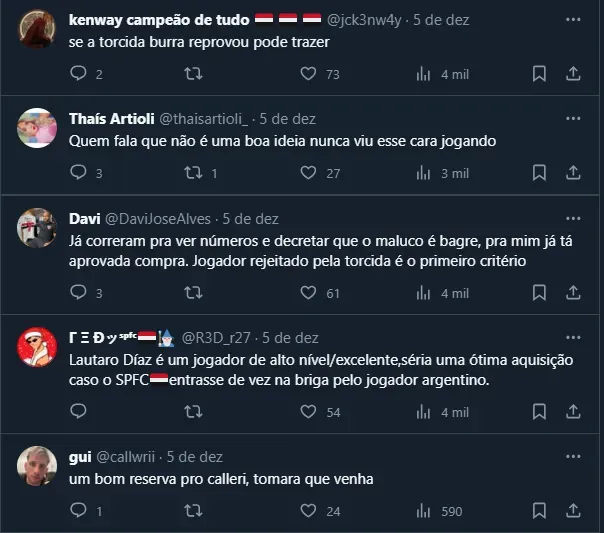This screenshot has height=533, width=604.
Task: Click the 5 de dez timestamp on gui's tweet
Action: coord(195,456)
